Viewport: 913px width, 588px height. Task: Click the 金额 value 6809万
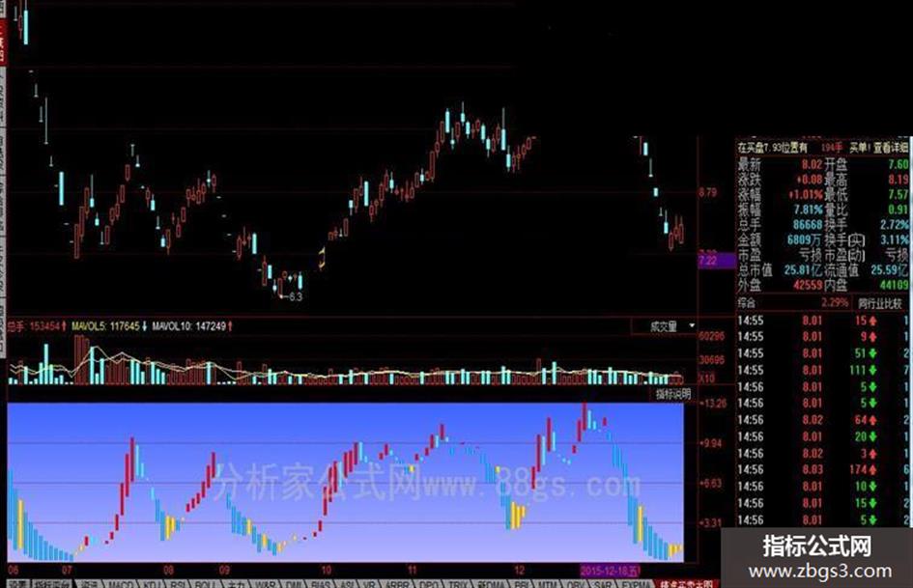[x=805, y=239]
